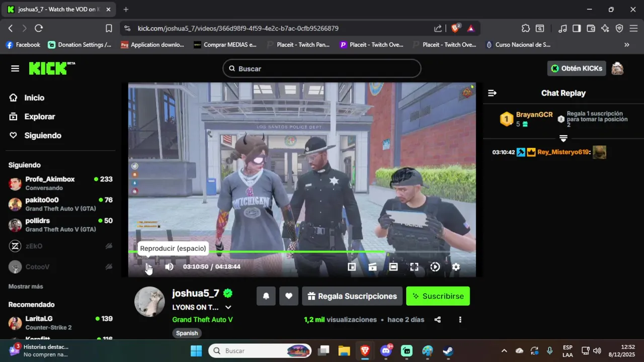Expand the gift leaderboard chevron in chat
Screen dimensions: 644x362
(563, 138)
